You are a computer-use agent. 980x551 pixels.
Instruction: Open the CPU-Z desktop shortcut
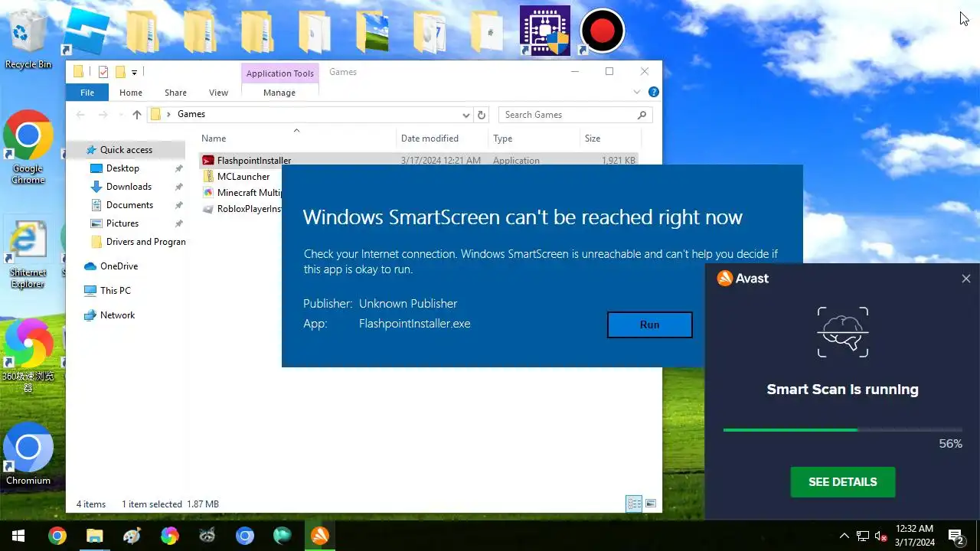tap(545, 31)
